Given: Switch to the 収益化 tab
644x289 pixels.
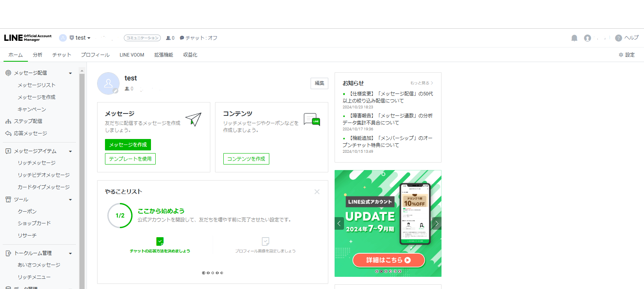Looking at the screenshot, I should pyautogui.click(x=190, y=55).
